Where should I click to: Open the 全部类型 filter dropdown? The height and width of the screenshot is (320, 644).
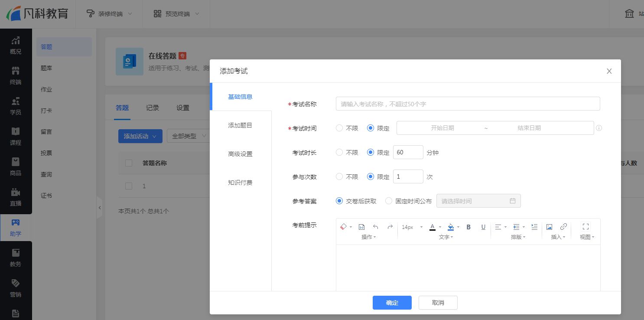[188, 136]
